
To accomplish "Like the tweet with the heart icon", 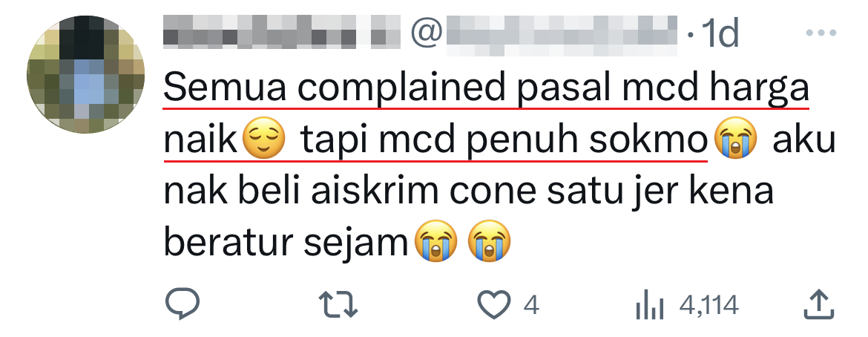I will [494, 305].
